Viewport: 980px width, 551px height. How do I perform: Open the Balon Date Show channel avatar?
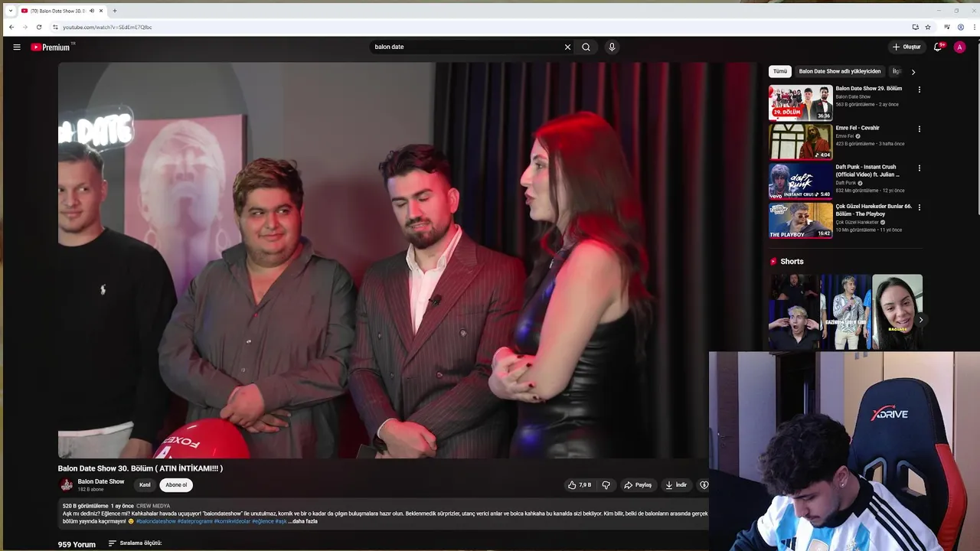point(67,484)
